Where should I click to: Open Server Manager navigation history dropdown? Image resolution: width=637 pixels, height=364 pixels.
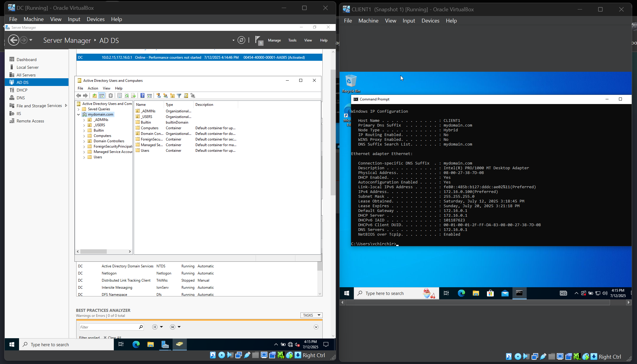(x=31, y=40)
